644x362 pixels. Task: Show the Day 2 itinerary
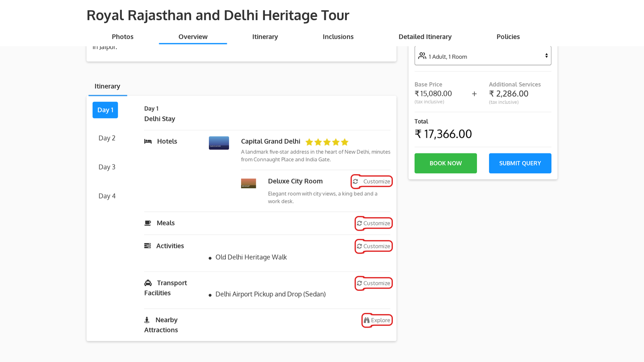pyautogui.click(x=107, y=138)
